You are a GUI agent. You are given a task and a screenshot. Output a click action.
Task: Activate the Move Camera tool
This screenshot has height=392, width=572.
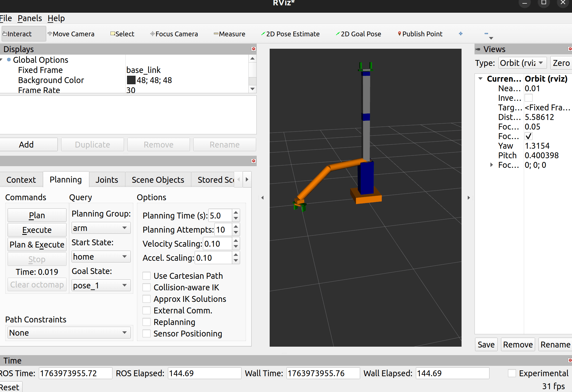tap(71, 34)
